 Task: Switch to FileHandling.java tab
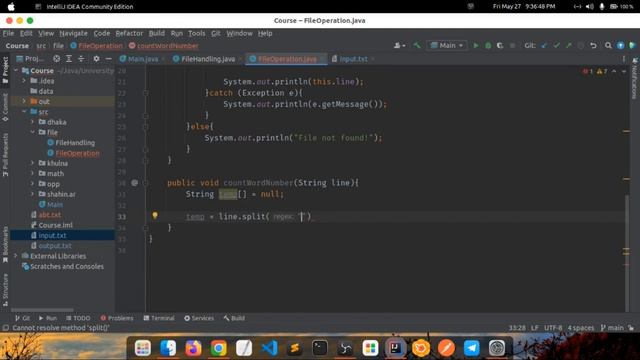tap(208, 59)
